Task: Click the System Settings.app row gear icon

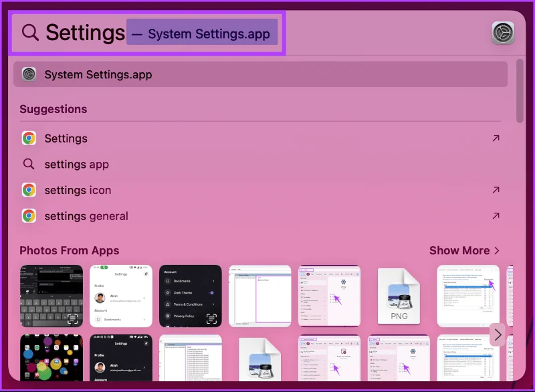Action: click(29, 74)
